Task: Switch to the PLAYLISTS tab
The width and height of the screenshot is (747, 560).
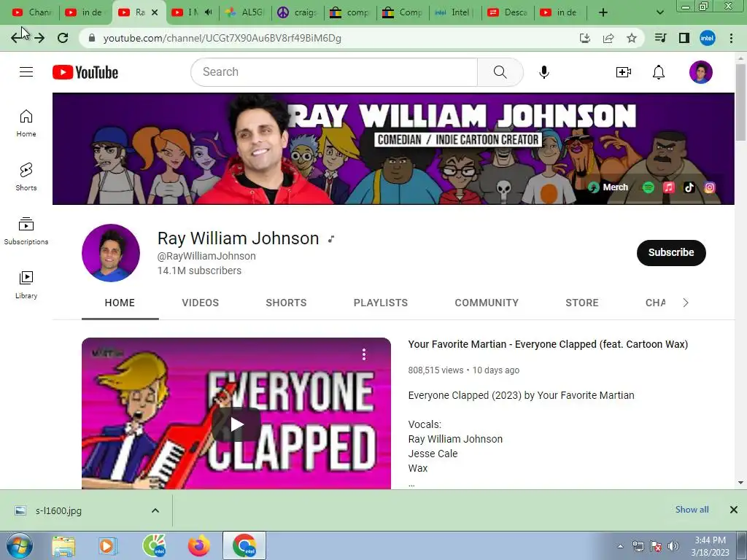Action: [x=381, y=303]
